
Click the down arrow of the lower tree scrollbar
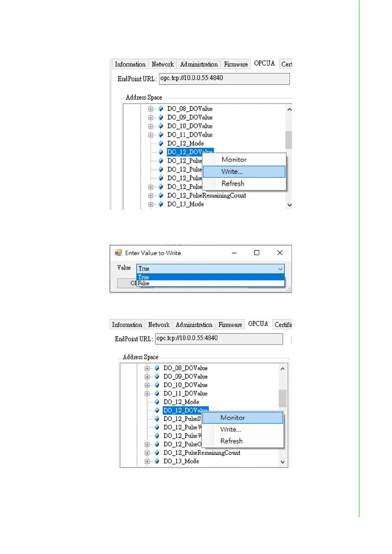(x=282, y=462)
